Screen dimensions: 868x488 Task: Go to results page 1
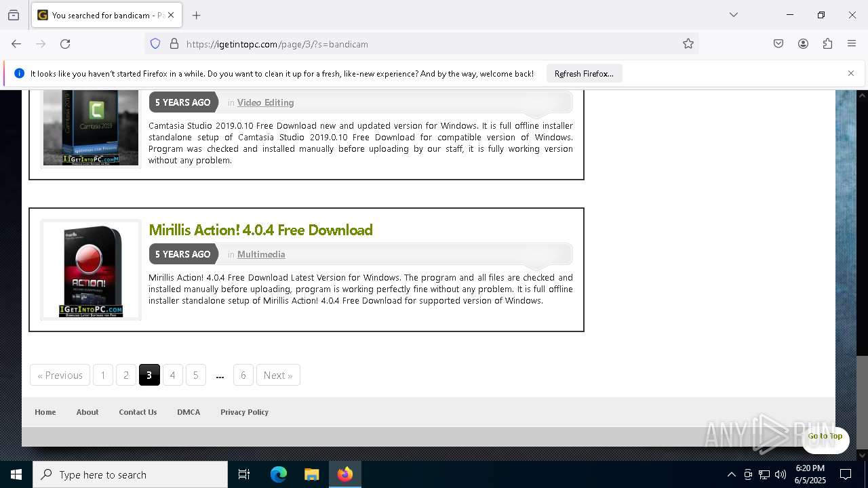[x=103, y=375]
